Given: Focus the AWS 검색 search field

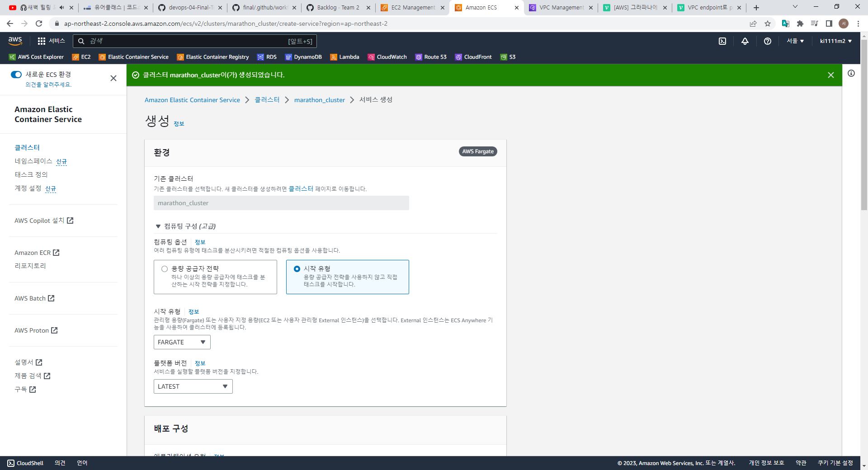Looking at the screenshot, I should [x=194, y=41].
